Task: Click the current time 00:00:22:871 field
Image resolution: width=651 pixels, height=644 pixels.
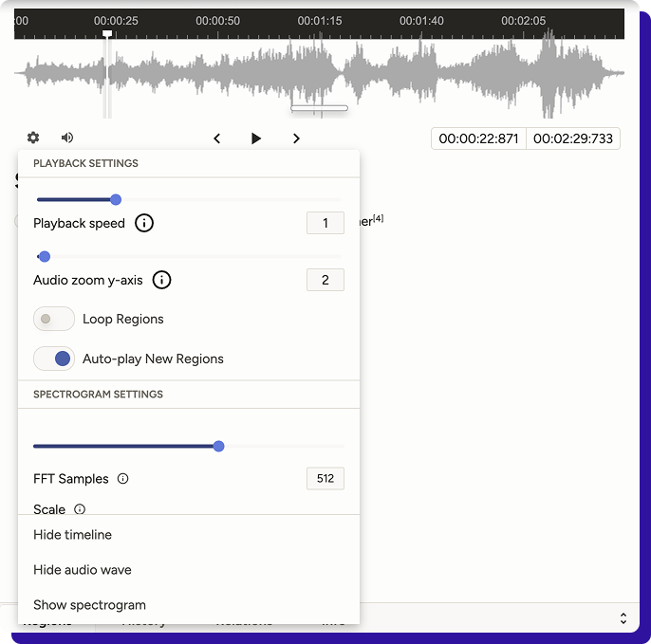Action: coord(478,138)
